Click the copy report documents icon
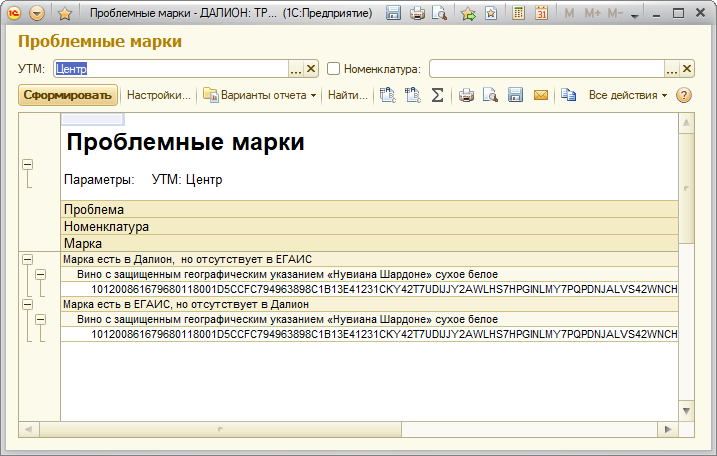 click(x=568, y=95)
